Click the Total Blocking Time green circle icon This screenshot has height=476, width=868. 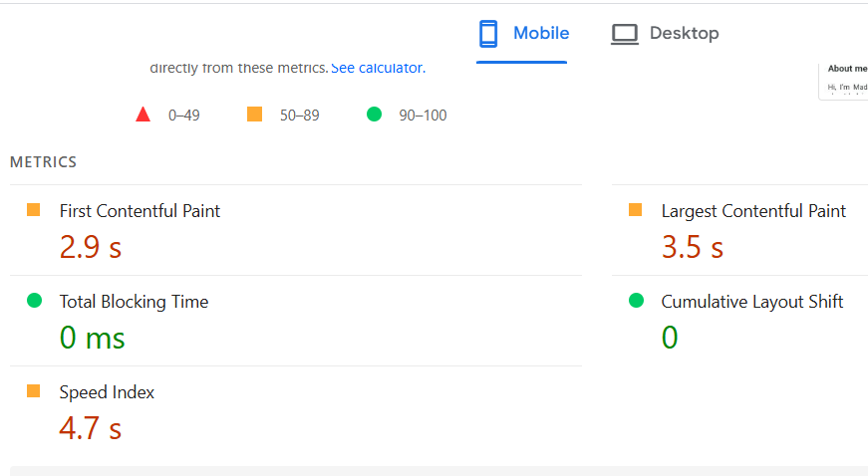34,301
